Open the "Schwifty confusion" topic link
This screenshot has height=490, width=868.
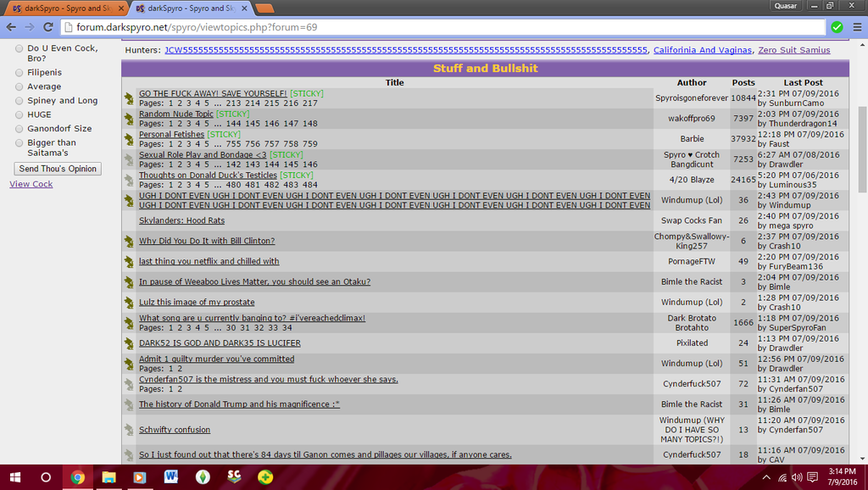click(175, 430)
